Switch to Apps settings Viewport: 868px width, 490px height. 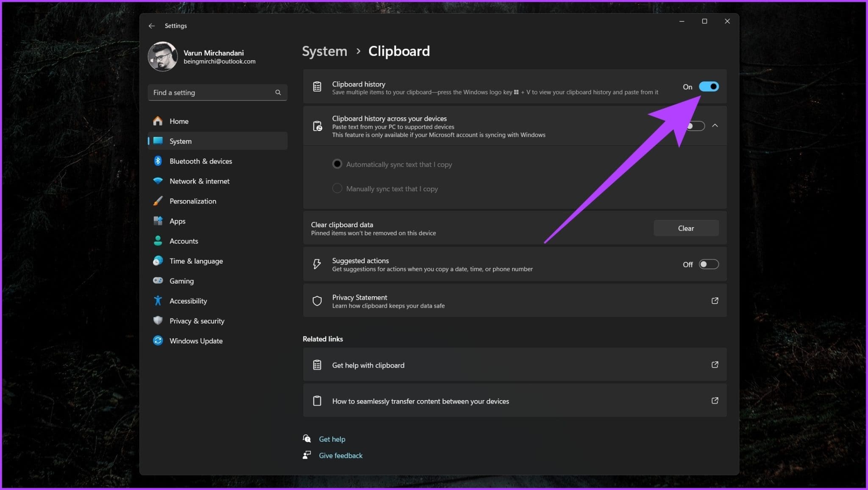177,221
